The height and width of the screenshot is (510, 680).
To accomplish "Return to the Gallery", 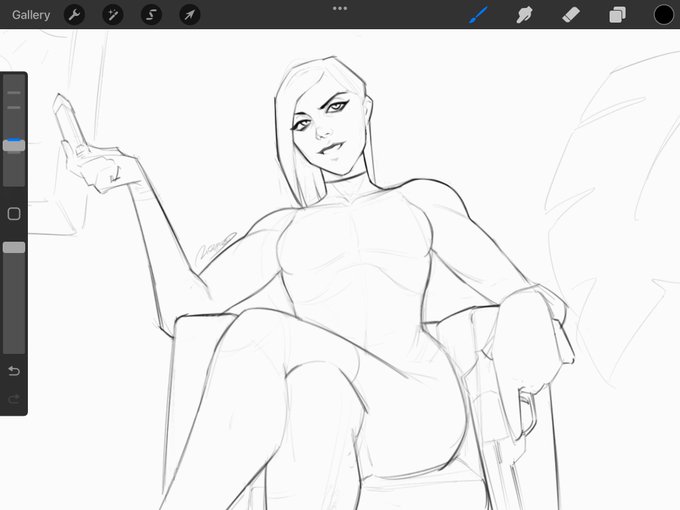I will [x=31, y=15].
